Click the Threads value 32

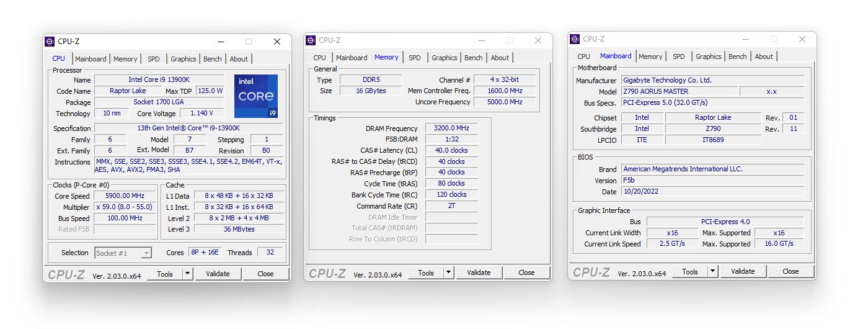[270, 253]
